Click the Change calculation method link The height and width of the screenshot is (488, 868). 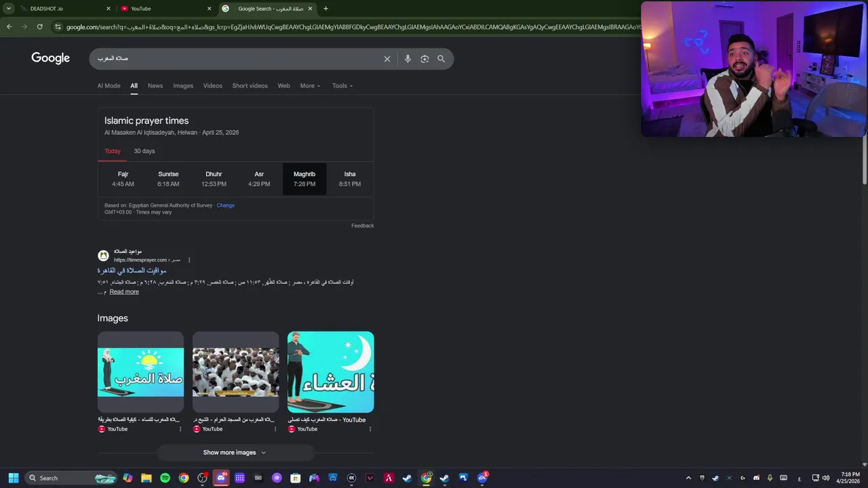click(226, 205)
